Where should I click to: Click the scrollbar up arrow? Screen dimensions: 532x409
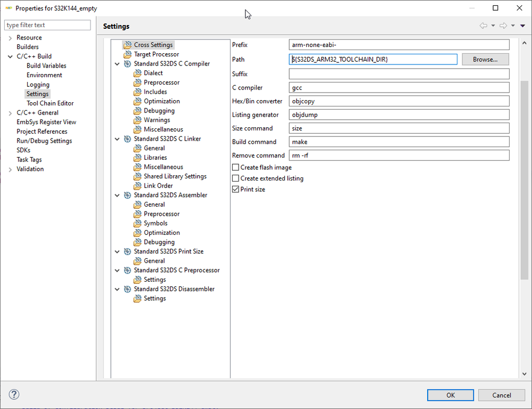[524, 43]
